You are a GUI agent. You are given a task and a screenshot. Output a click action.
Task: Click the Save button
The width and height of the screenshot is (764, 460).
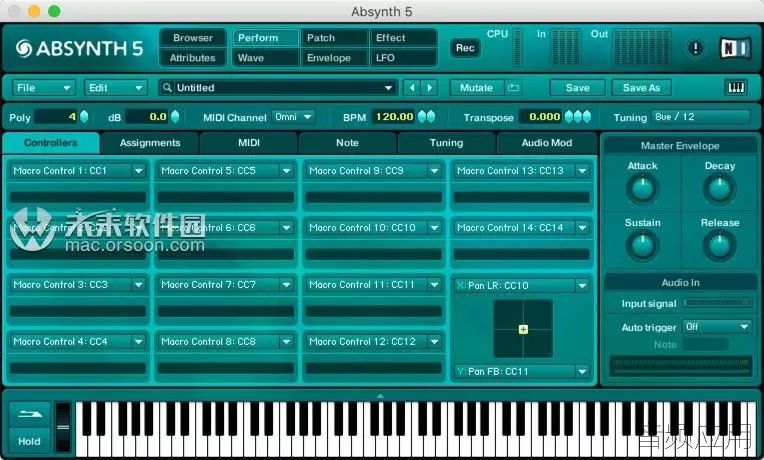(577, 88)
